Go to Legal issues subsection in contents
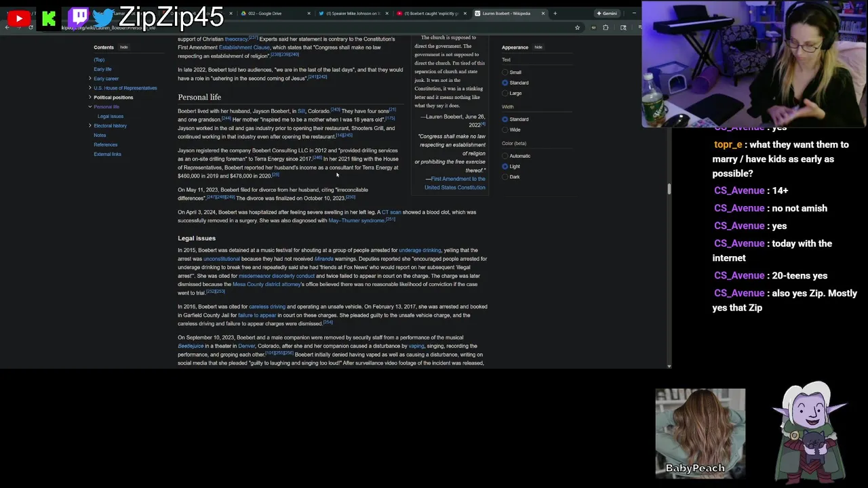This screenshot has height=488, width=868. pos(111,117)
